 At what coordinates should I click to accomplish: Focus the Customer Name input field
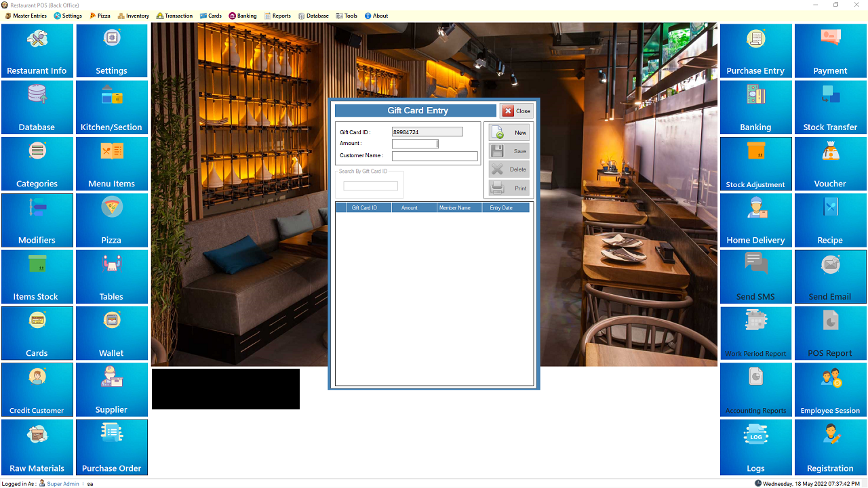pyautogui.click(x=435, y=156)
